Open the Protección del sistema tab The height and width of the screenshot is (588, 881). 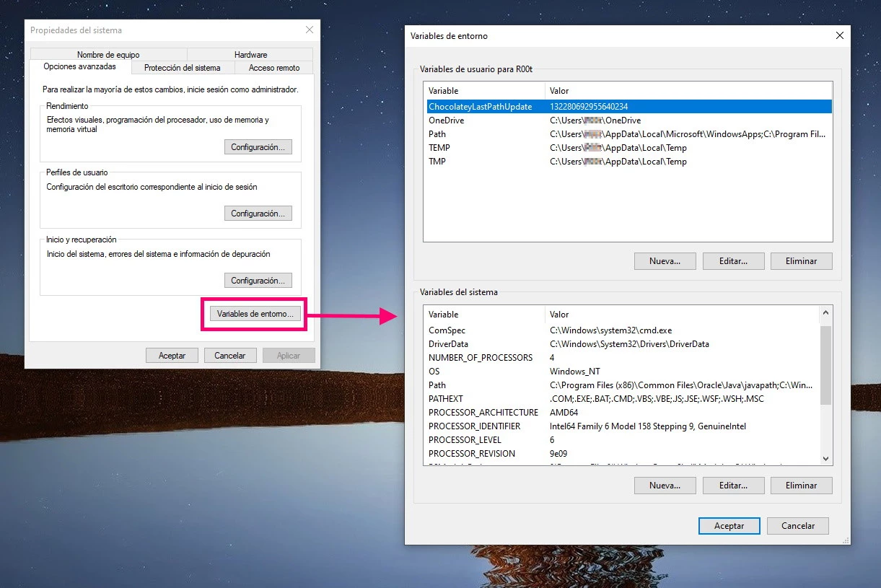tap(183, 67)
